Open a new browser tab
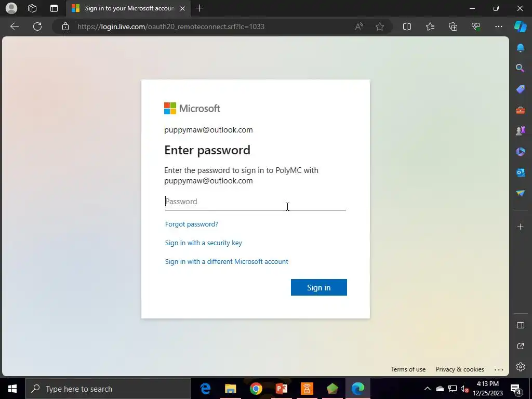The image size is (532, 399). (200, 8)
